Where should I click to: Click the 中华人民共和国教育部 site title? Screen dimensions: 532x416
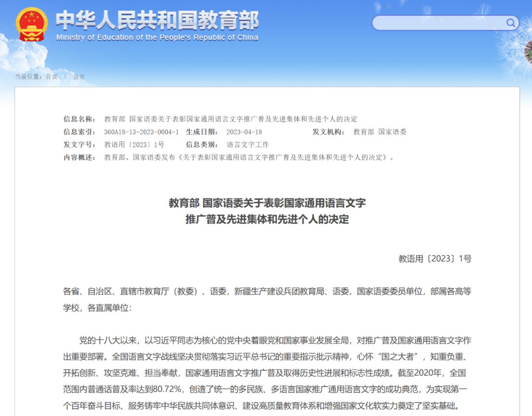point(157,20)
